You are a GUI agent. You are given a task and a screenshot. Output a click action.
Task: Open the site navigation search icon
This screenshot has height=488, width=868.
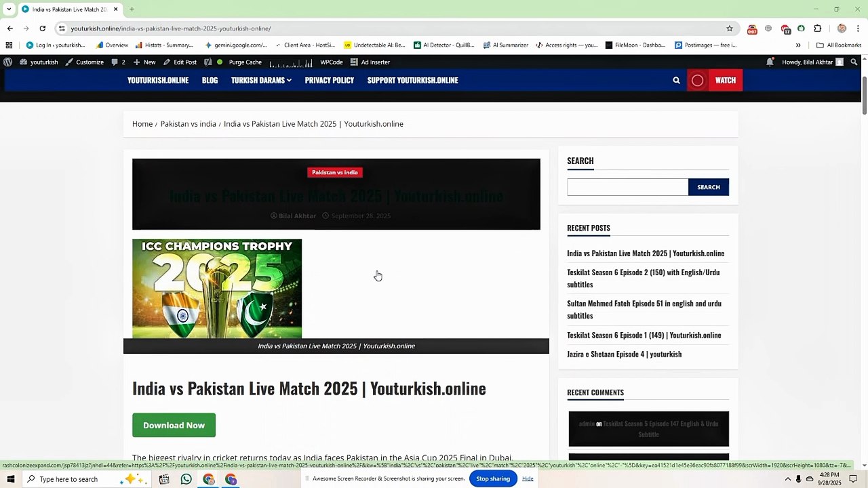click(x=676, y=80)
